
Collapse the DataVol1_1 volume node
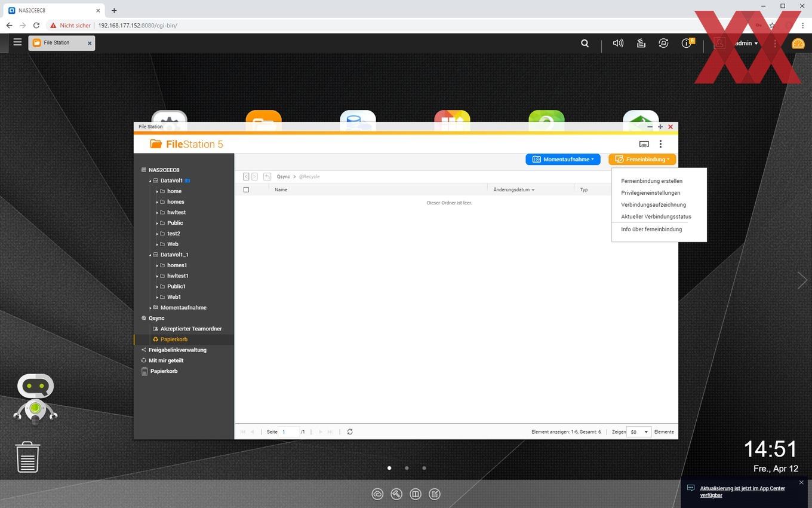[x=150, y=255]
